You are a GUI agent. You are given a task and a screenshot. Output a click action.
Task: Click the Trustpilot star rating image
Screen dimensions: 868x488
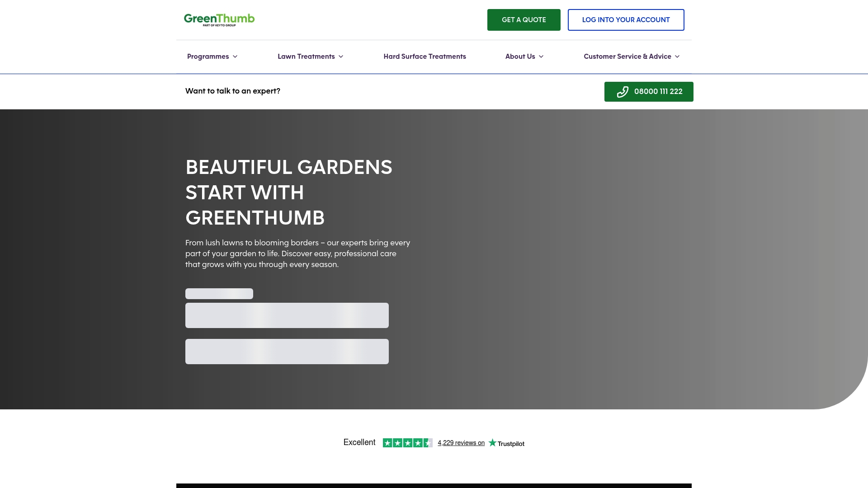point(407,443)
